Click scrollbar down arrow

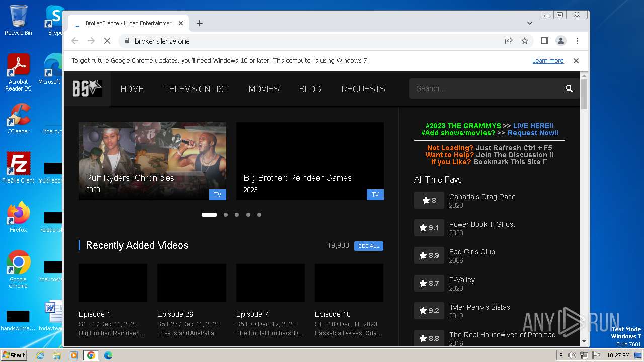tap(584, 342)
